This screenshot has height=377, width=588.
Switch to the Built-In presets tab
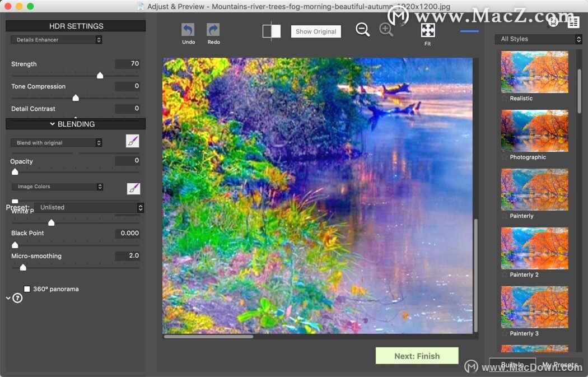pos(512,365)
